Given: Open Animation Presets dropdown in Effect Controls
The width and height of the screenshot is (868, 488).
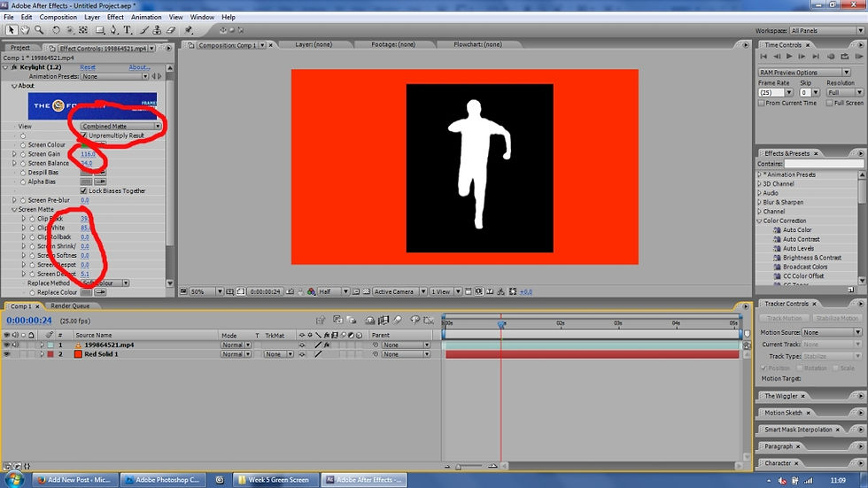Looking at the screenshot, I should pos(115,76).
